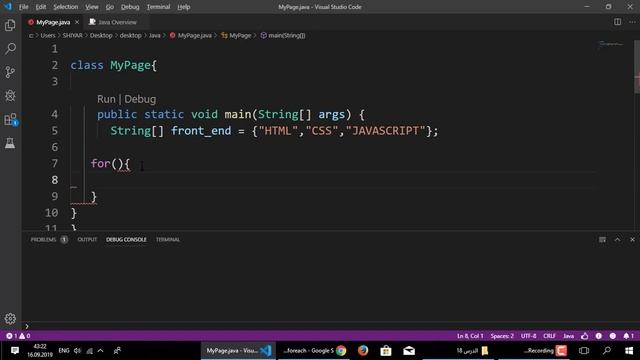Open ENG language input indicator
Image resolution: width=640 pixels, height=360 pixels.
[x=64, y=351]
